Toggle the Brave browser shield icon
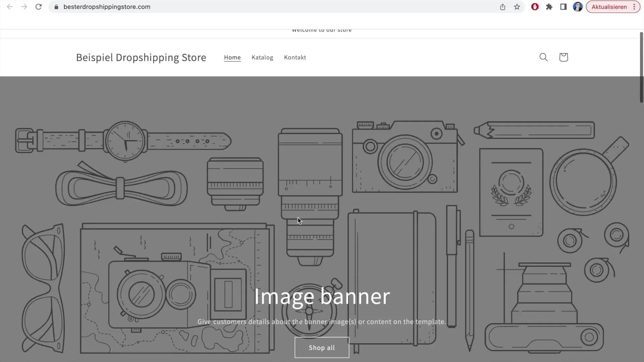Image resolution: width=644 pixels, height=362 pixels. [x=535, y=7]
